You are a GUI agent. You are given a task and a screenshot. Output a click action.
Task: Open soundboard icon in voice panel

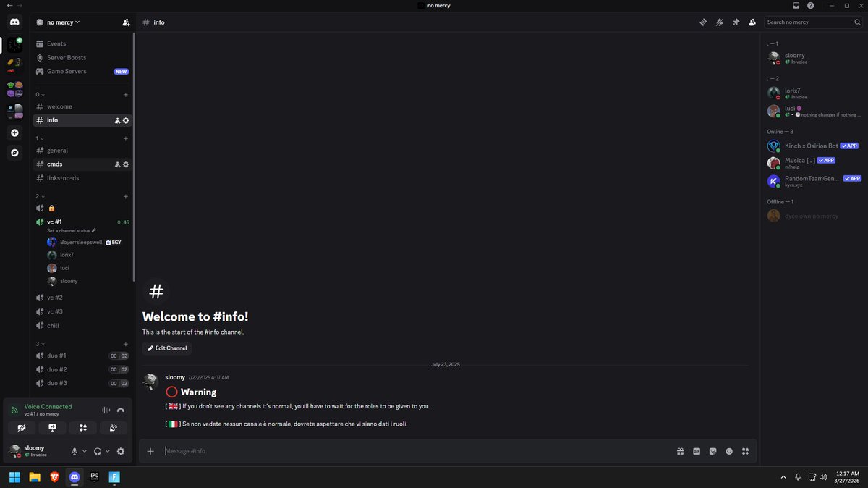click(x=114, y=428)
